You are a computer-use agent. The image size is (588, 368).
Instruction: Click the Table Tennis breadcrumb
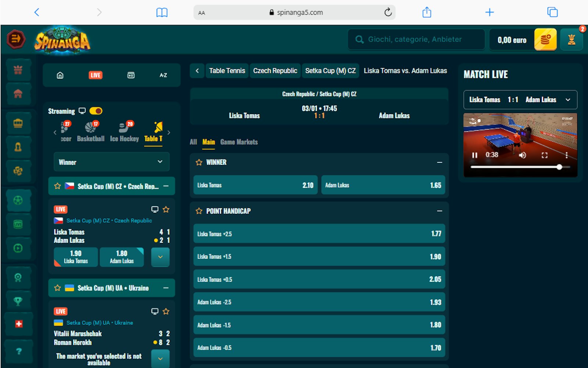[x=227, y=71]
